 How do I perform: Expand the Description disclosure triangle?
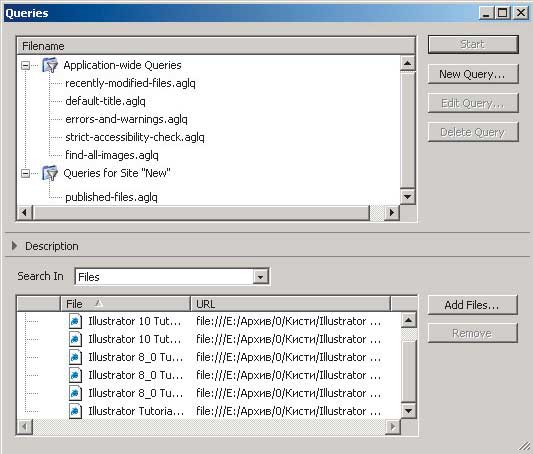pos(14,246)
